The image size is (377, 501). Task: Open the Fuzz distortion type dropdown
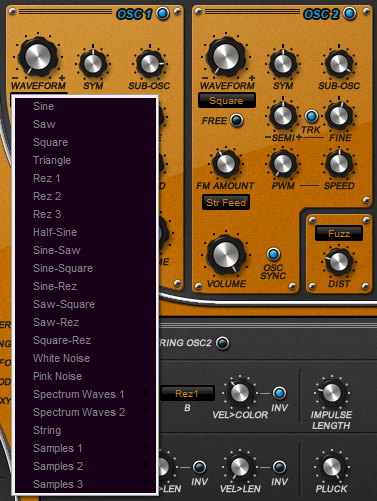[339, 233]
